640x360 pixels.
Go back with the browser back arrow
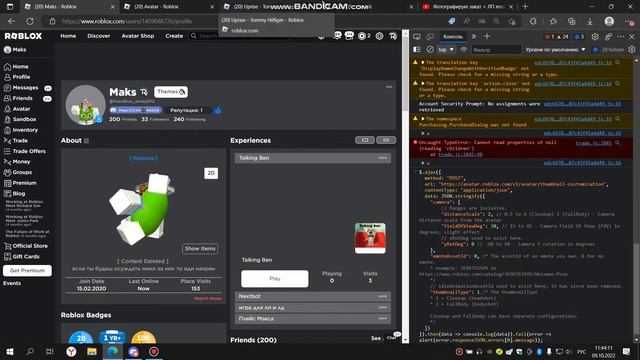(11, 21)
